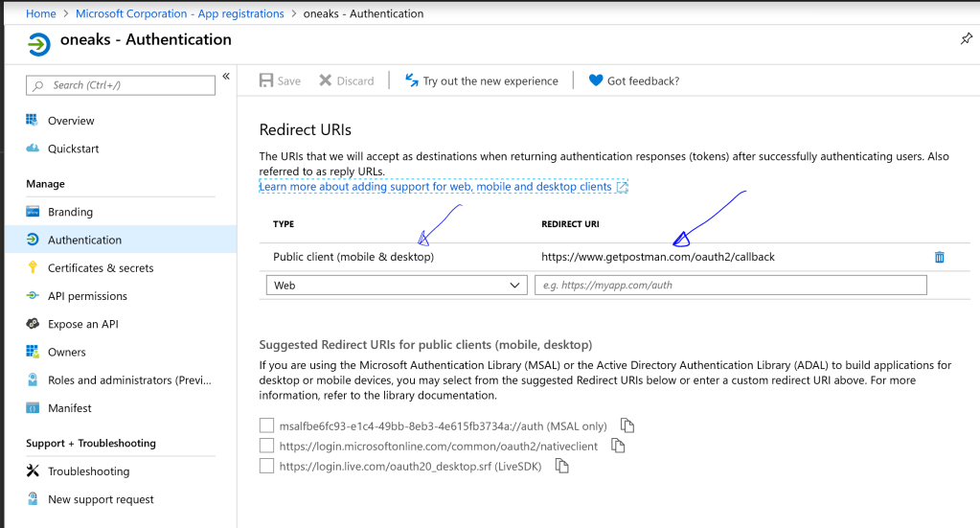
Task: Copy the nativeclient redirect URI
Action: tap(618, 447)
